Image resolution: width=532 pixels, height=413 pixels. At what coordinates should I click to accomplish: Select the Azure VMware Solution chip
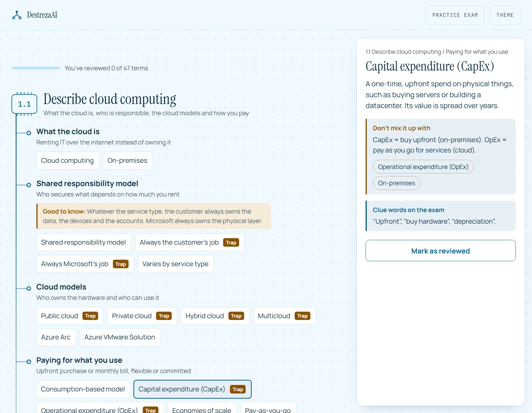[x=120, y=337]
